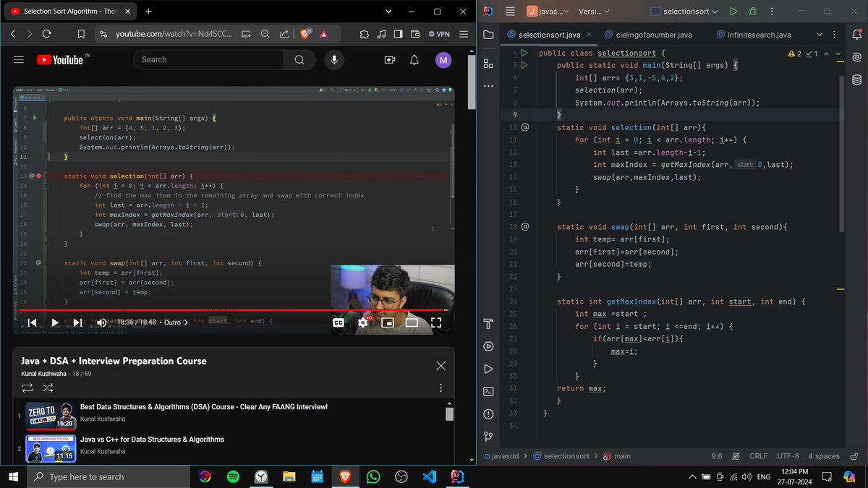
Task: Run selectionsort with green play button
Action: [x=733, y=12]
